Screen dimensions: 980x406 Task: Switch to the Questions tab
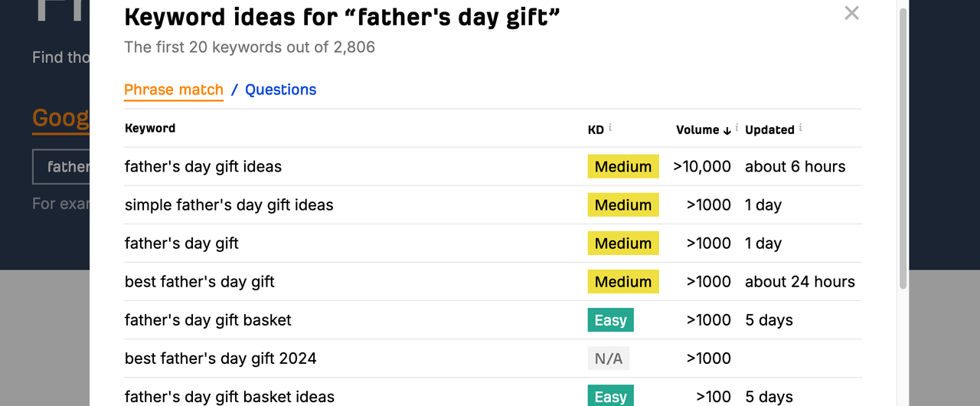point(280,90)
